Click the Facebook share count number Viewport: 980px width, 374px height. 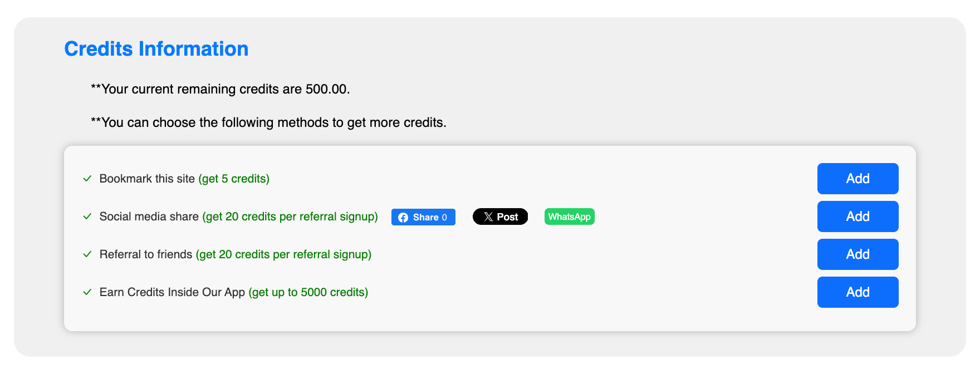444,218
